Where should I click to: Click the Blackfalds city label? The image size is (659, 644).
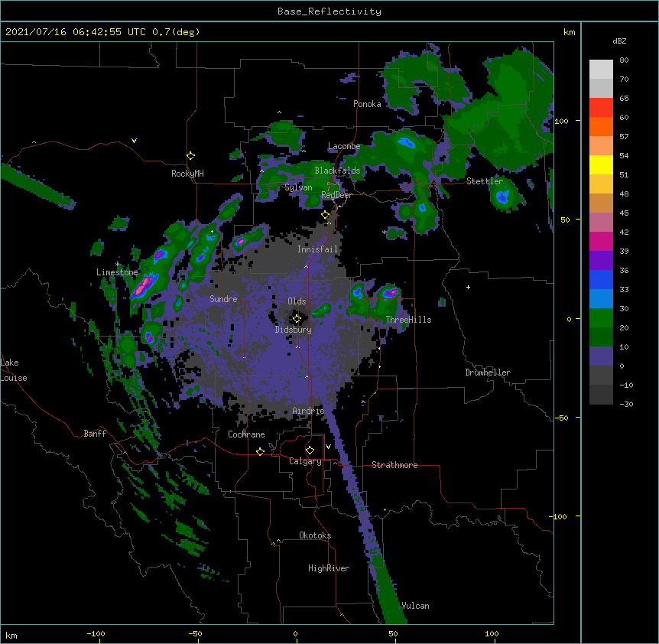(x=337, y=171)
